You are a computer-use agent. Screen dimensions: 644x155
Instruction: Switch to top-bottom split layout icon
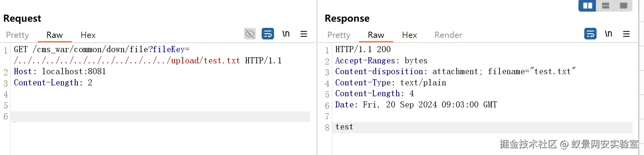(x=605, y=6)
